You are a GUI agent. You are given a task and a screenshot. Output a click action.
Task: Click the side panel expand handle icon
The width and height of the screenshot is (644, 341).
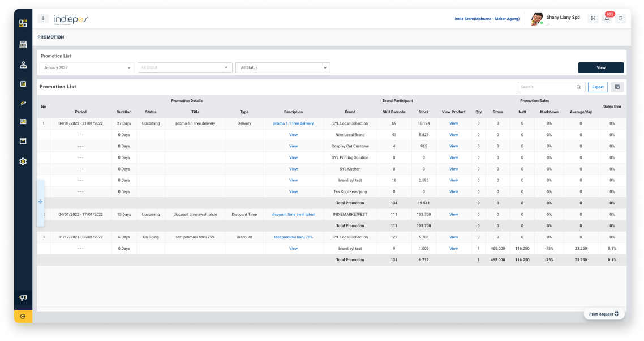pyautogui.click(x=40, y=202)
